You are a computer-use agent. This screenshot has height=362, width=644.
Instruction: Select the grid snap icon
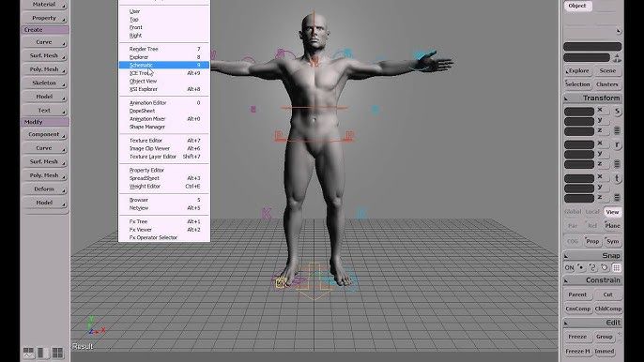tap(617, 267)
